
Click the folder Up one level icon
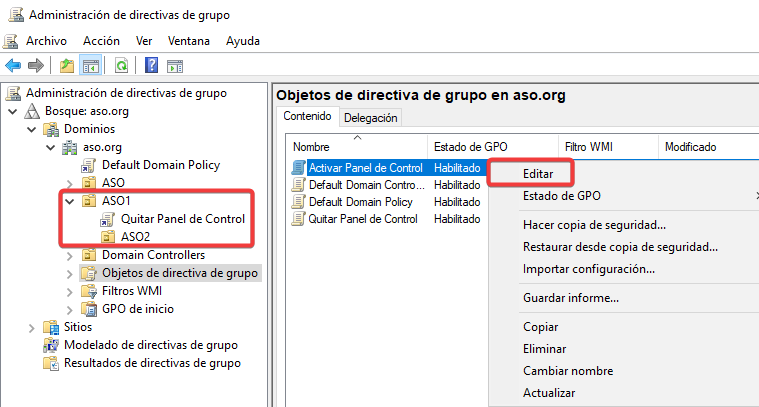(67, 66)
